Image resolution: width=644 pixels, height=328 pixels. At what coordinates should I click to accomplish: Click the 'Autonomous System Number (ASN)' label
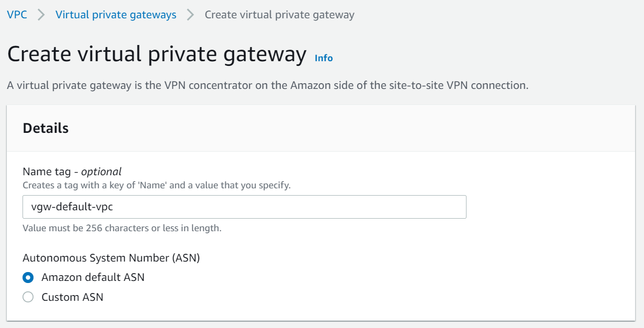pyautogui.click(x=111, y=257)
